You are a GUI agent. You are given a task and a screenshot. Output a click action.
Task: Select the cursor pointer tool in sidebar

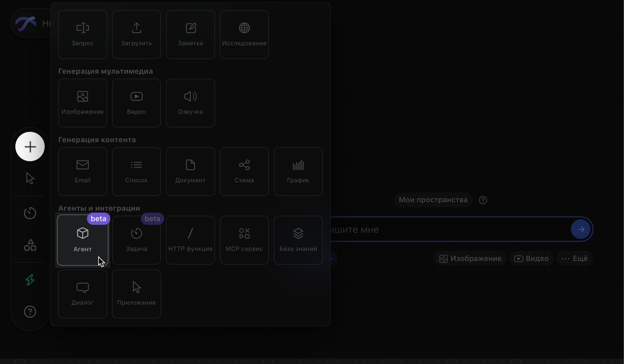(30, 178)
